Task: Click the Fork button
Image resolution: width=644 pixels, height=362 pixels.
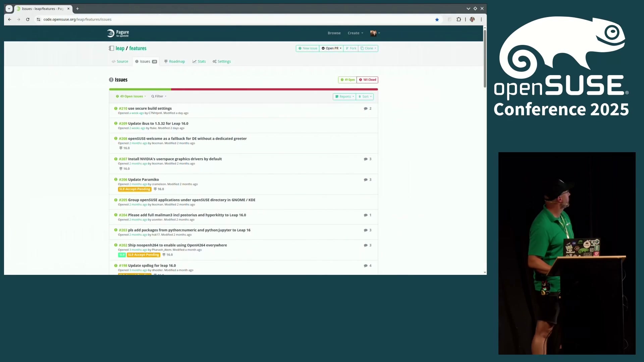Action: point(351,48)
